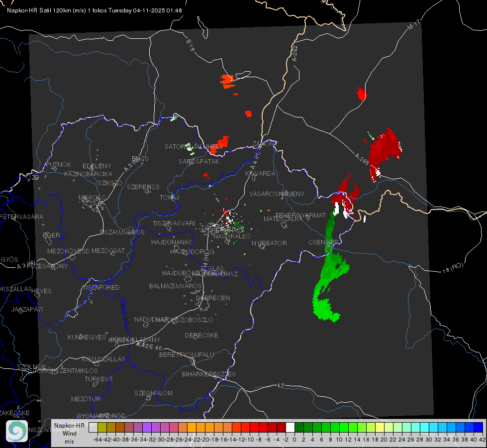487x448 pixels.
Task: Pick the dark green swatch between 0 and 2
Action: [299, 427]
